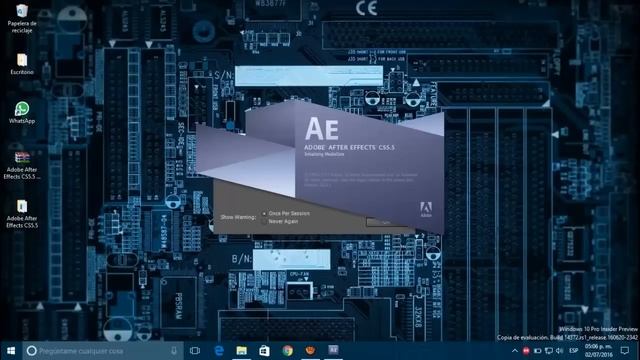Select Adobe After Effects CS5.5 archive icon
Screen dimensions: 640x360
tap(22, 165)
